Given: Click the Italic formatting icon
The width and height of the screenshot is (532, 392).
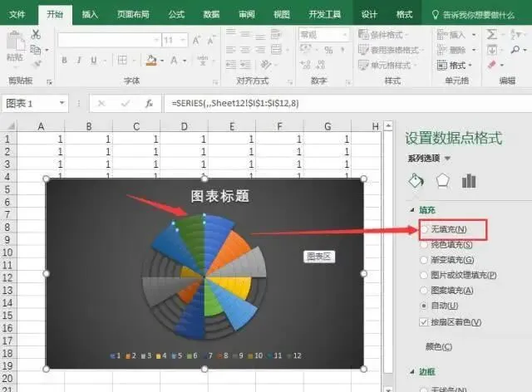Looking at the screenshot, I should (79, 61).
